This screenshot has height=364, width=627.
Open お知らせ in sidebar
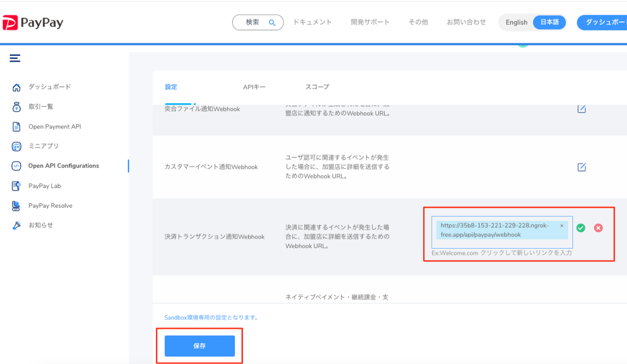pyautogui.click(x=41, y=226)
